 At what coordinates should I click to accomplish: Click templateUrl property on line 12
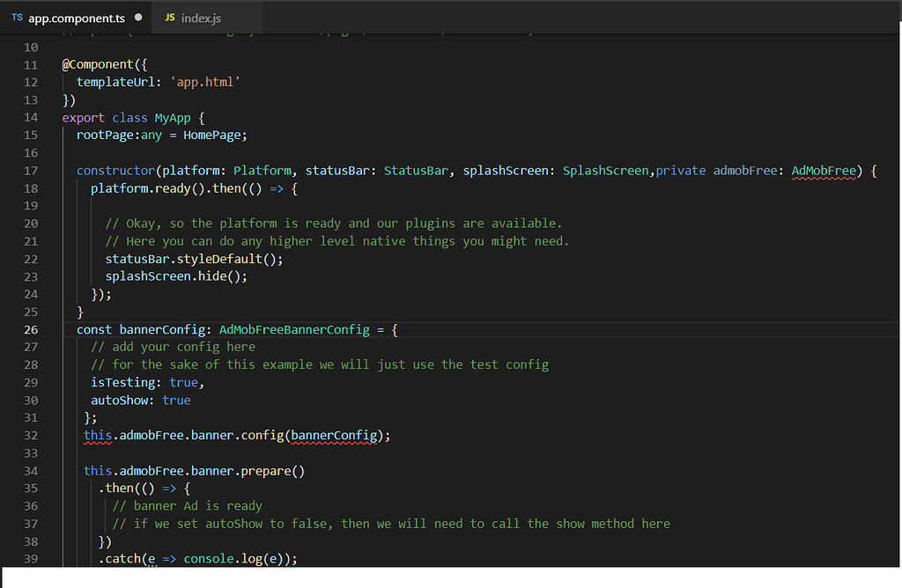tap(115, 82)
